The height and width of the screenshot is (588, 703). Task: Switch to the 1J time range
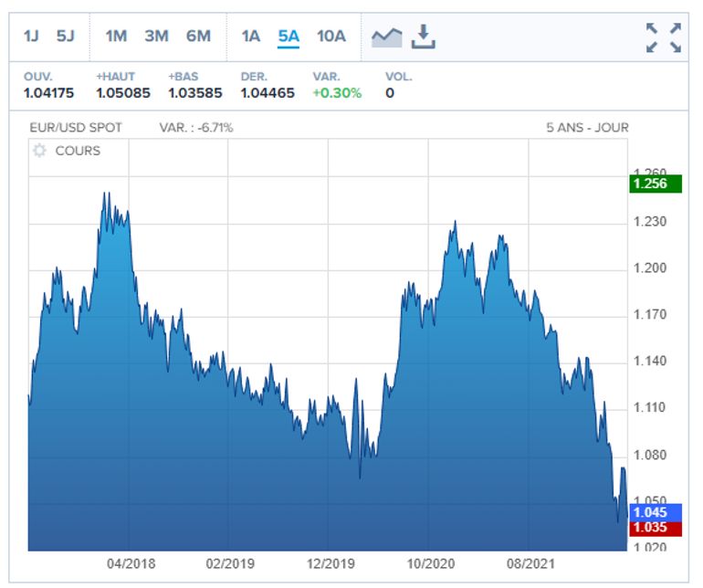pyautogui.click(x=32, y=37)
